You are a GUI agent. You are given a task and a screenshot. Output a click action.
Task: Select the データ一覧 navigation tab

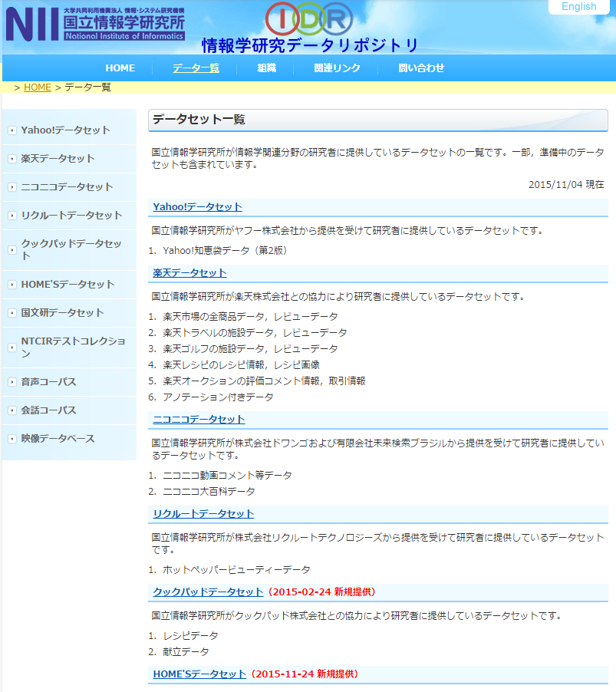pyautogui.click(x=196, y=68)
